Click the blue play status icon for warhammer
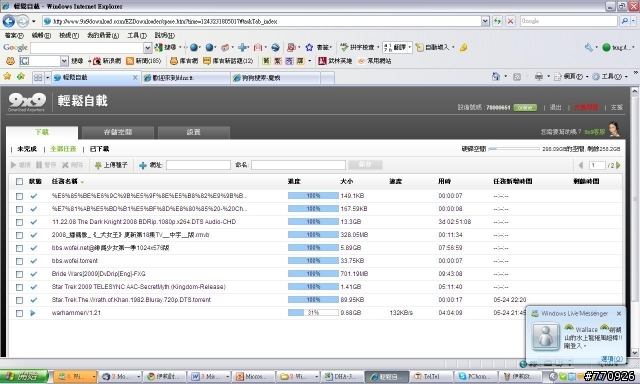The height and width of the screenshot is (384, 640). [33, 313]
